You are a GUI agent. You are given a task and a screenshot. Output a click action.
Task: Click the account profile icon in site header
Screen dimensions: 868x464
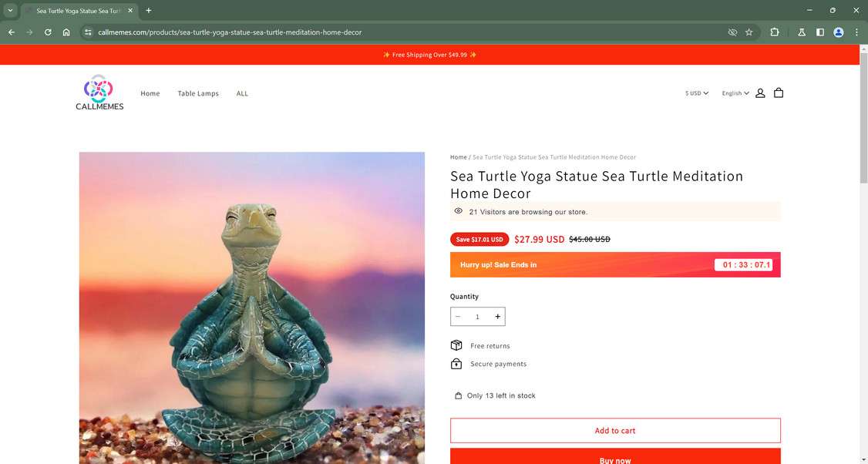click(760, 93)
